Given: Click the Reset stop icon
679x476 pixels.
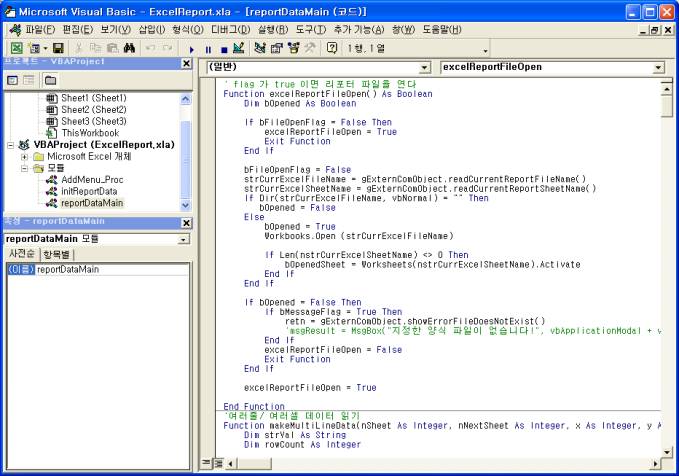Looking at the screenshot, I should 222,48.
